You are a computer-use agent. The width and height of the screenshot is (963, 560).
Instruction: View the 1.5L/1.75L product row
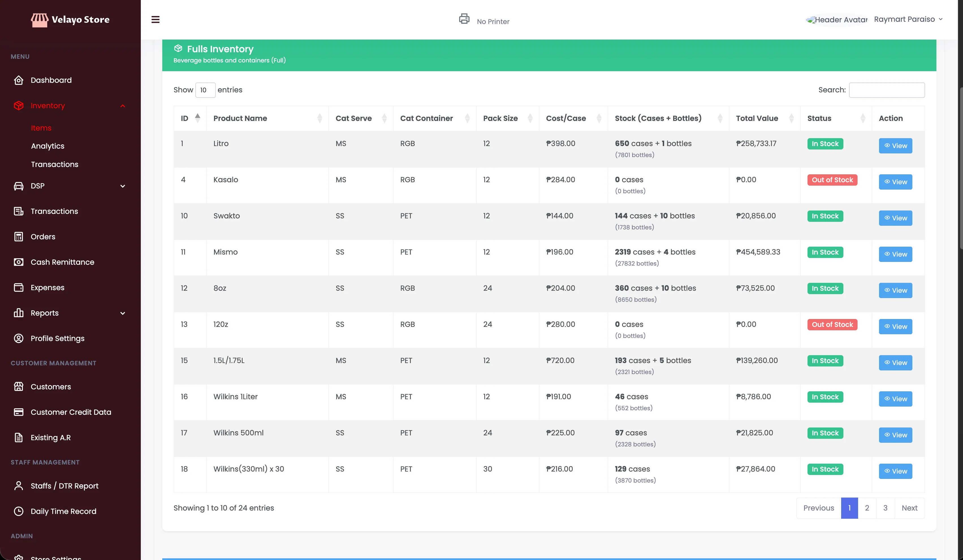tap(895, 363)
